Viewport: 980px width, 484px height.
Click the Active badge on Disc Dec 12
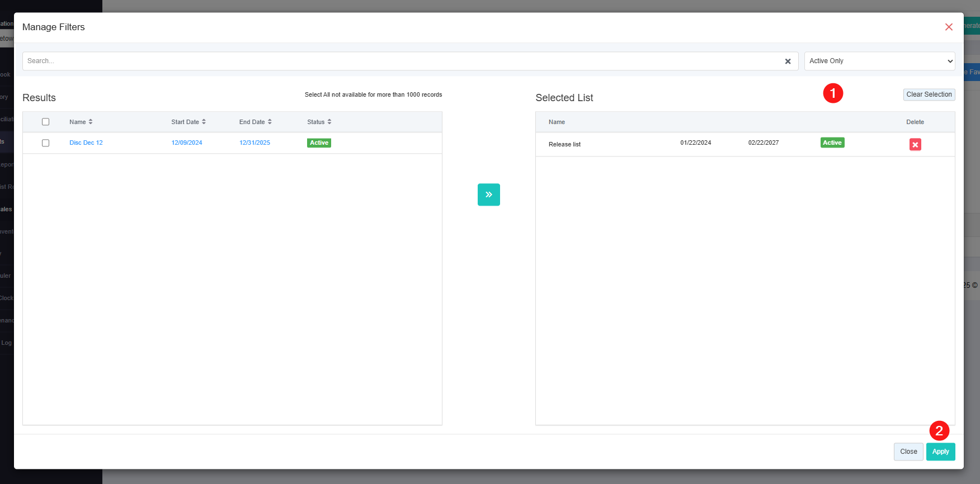pyautogui.click(x=319, y=143)
